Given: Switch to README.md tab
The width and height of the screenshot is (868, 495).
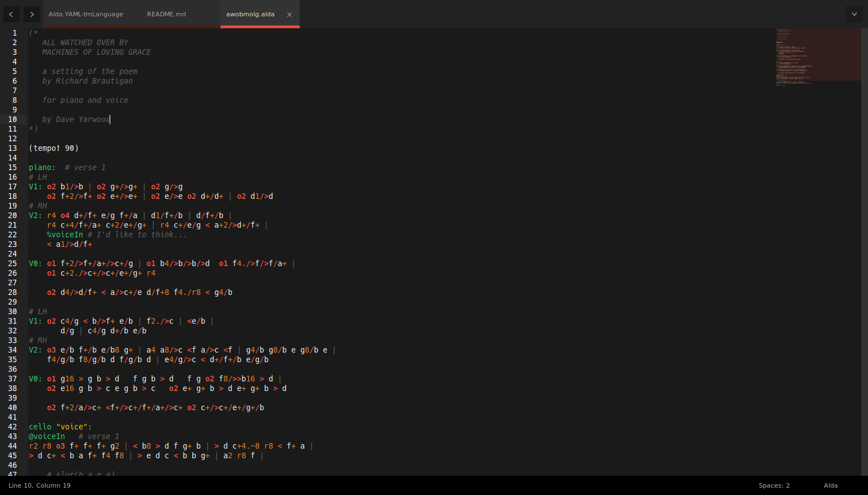Looking at the screenshot, I should click(x=166, y=14).
